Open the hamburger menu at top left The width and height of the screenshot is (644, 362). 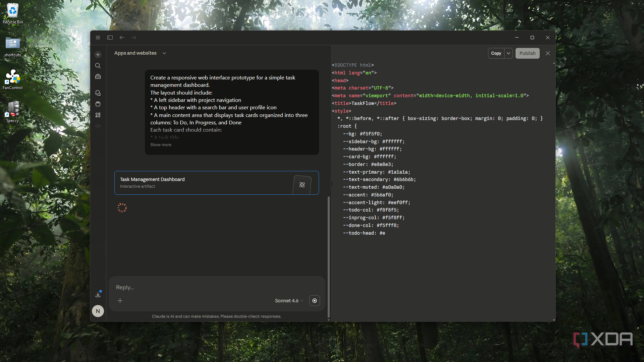[x=98, y=38]
